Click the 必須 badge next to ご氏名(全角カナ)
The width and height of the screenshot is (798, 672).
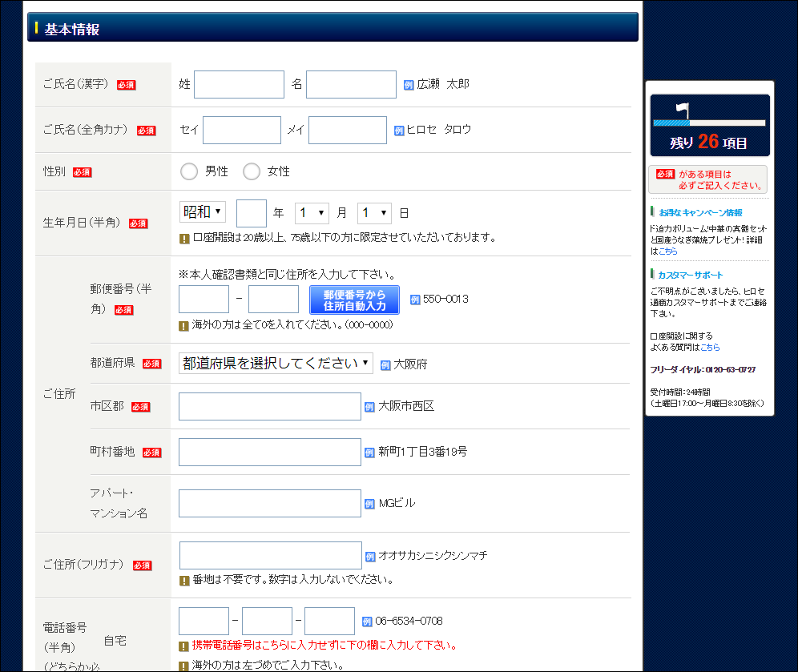[x=146, y=131]
